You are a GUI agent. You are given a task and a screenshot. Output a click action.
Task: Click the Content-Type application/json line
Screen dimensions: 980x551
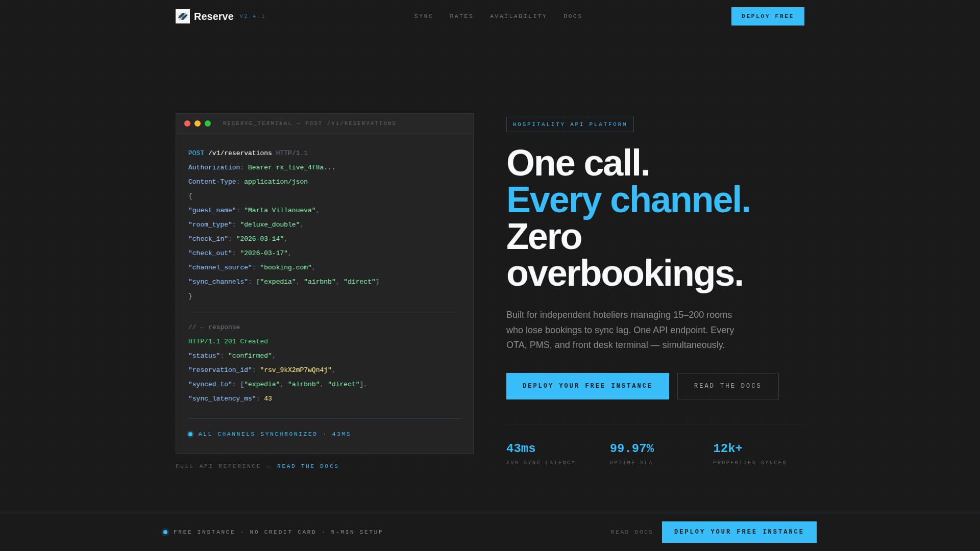(248, 182)
